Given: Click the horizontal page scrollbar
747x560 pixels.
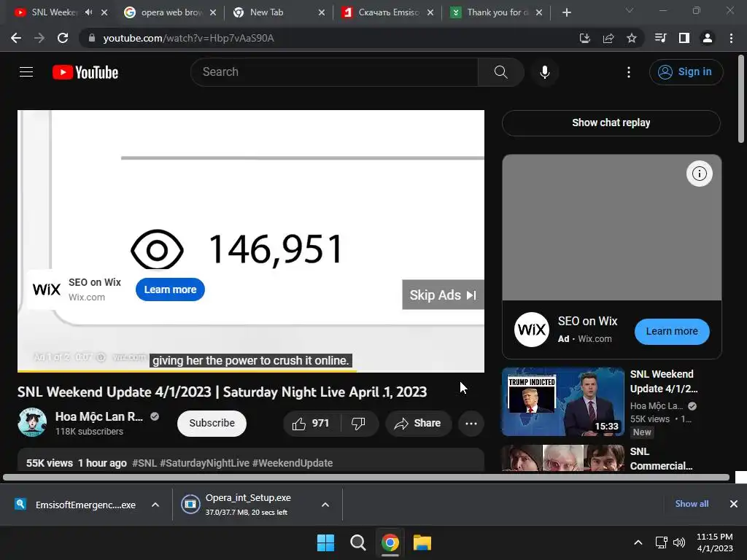Looking at the screenshot, I should point(366,477).
